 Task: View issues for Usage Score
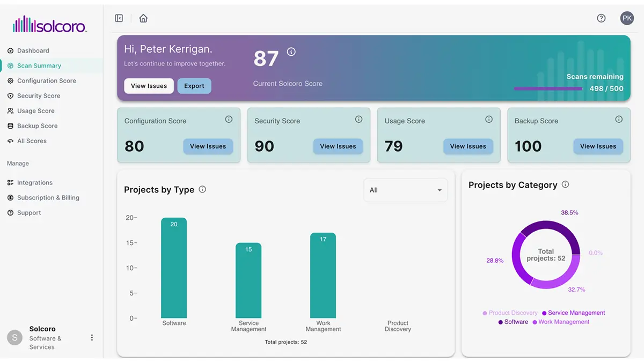point(468,146)
